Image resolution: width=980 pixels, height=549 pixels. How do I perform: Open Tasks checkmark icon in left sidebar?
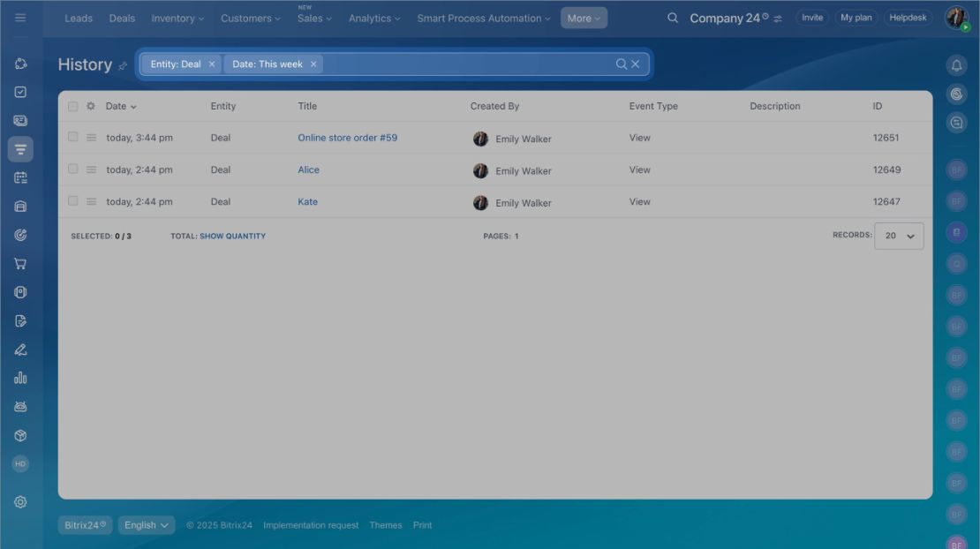pyautogui.click(x=20, y=92)
